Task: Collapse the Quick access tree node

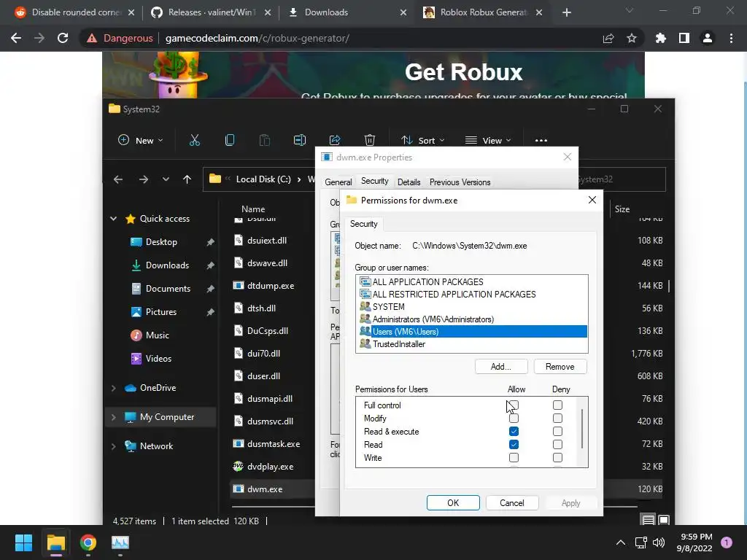Action: point(113,219)
